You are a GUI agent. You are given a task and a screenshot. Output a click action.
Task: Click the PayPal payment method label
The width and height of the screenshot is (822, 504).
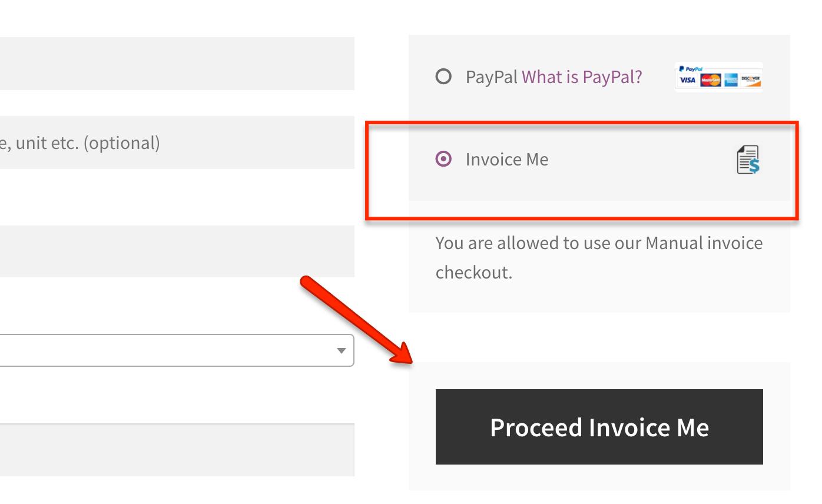pyautogui.click(x=491, y=77)
